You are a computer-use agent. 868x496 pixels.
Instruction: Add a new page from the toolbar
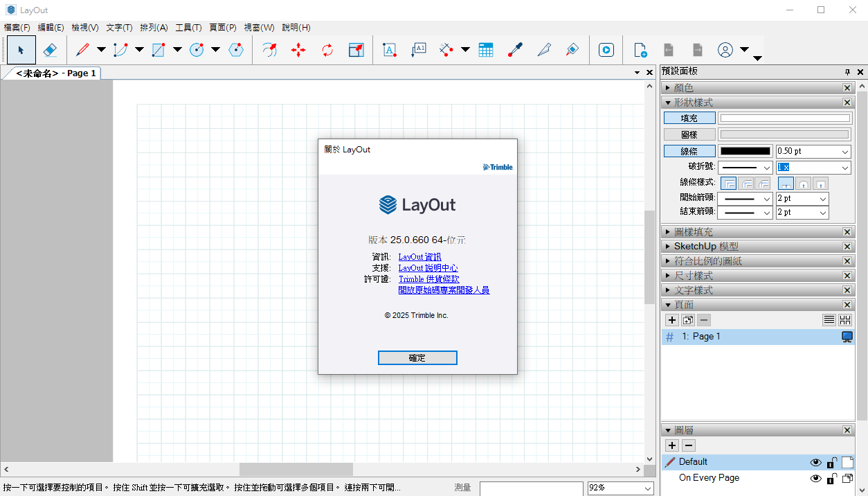click(640, 50)
